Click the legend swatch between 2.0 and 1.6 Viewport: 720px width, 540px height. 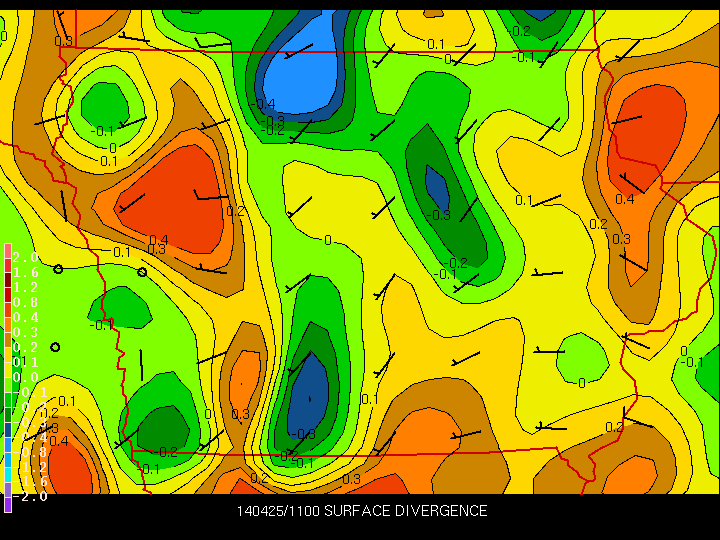(8, 266)
